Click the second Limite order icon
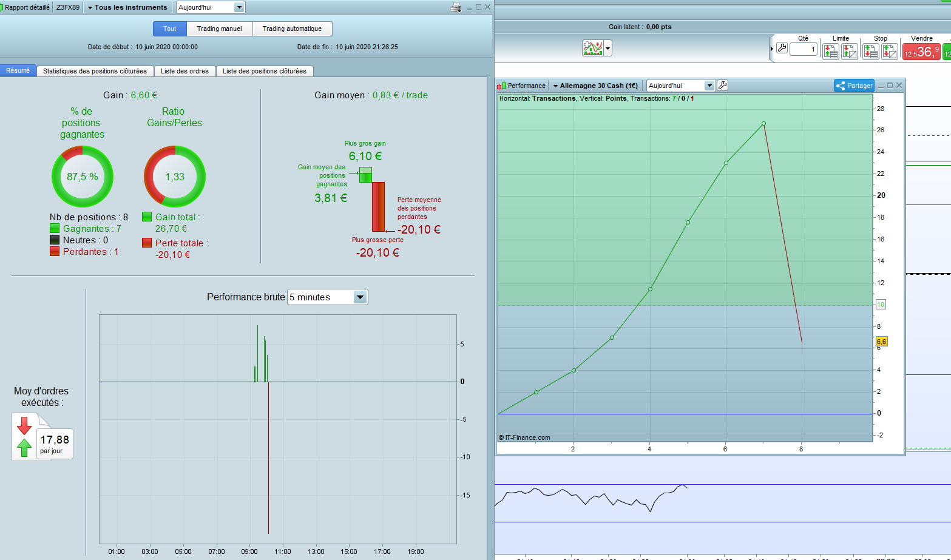 849,52
